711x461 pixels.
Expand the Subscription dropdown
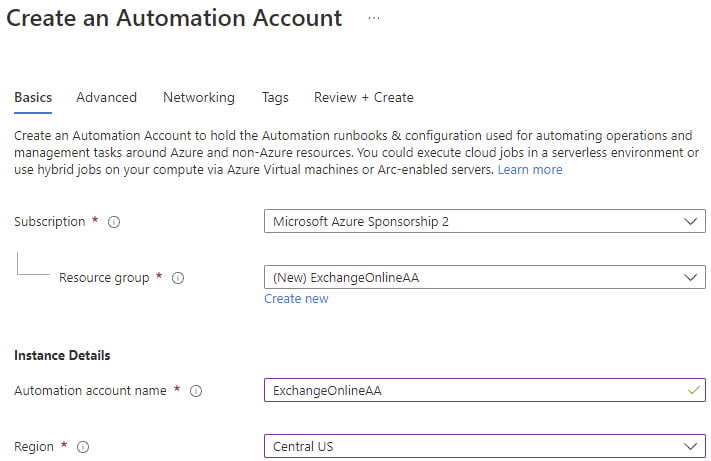(485, 221)
